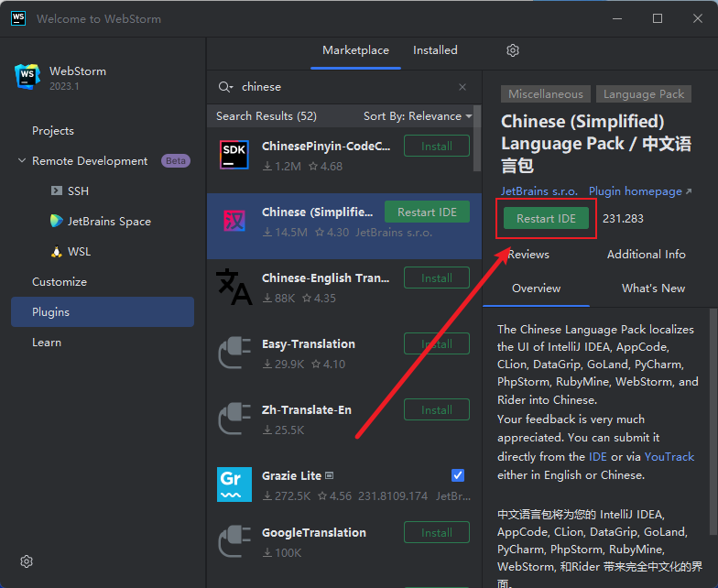Click version number 231.283
Viewport: 718px width, 588px height.
(x=623, y=219)
